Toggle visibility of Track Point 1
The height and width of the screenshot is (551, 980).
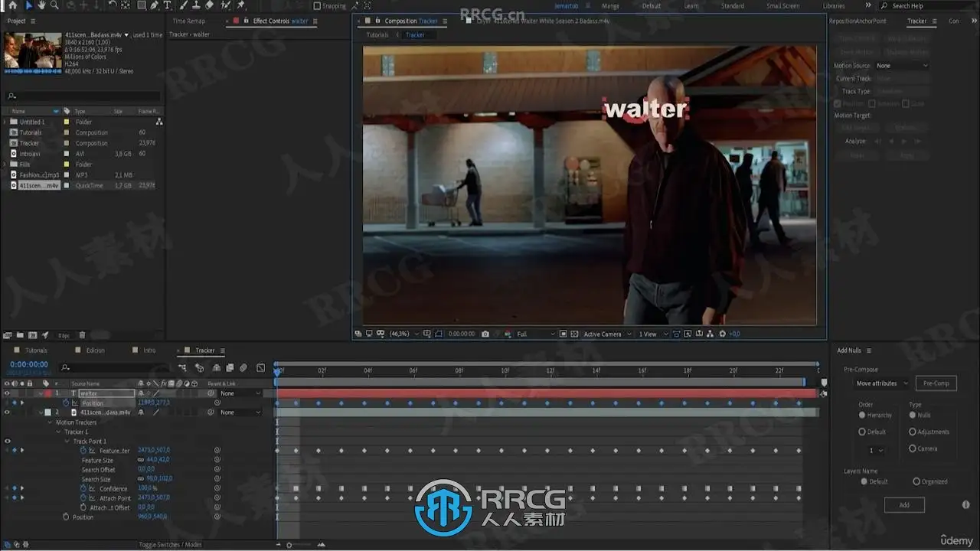[7, 441]
